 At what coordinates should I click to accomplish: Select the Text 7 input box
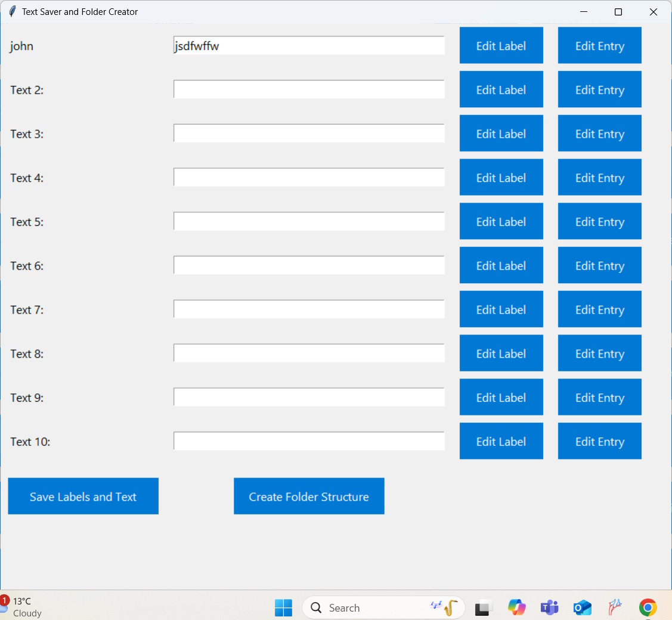pos(309,309)
